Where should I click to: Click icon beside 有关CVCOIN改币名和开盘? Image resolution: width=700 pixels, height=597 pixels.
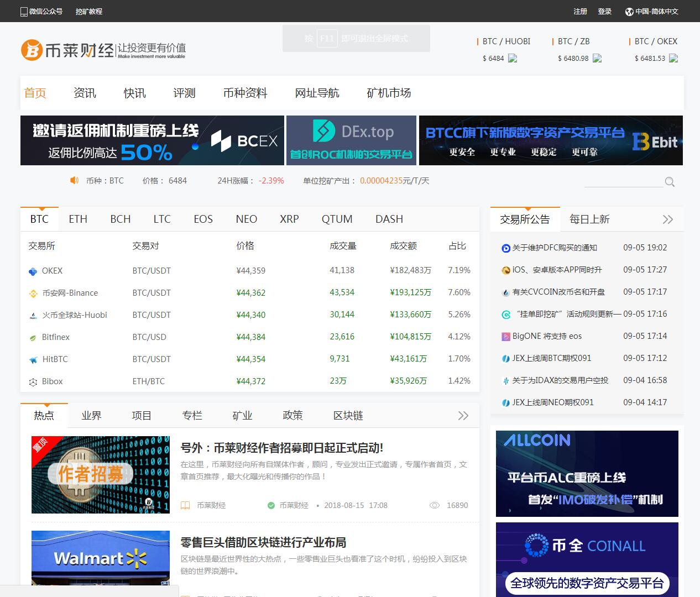[505, 292]
